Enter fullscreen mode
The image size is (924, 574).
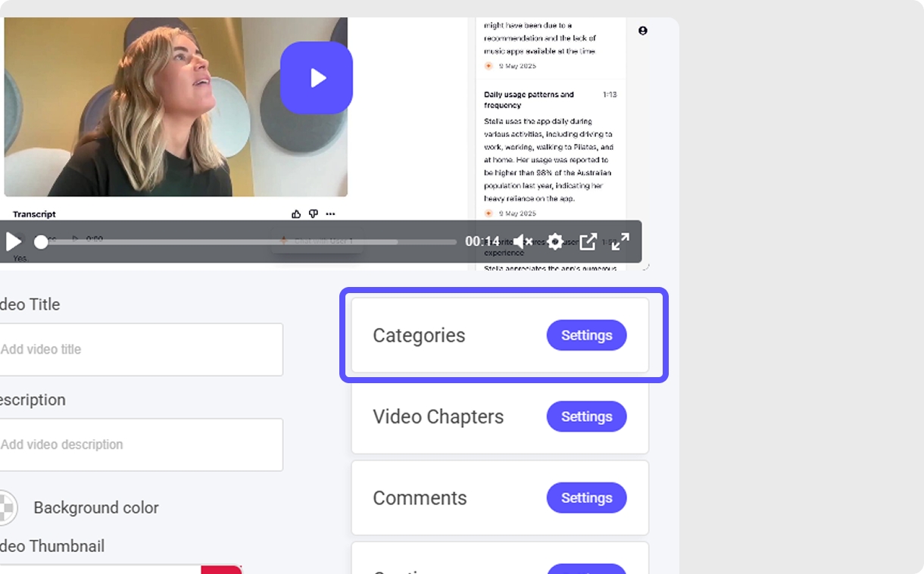[620, 242]
